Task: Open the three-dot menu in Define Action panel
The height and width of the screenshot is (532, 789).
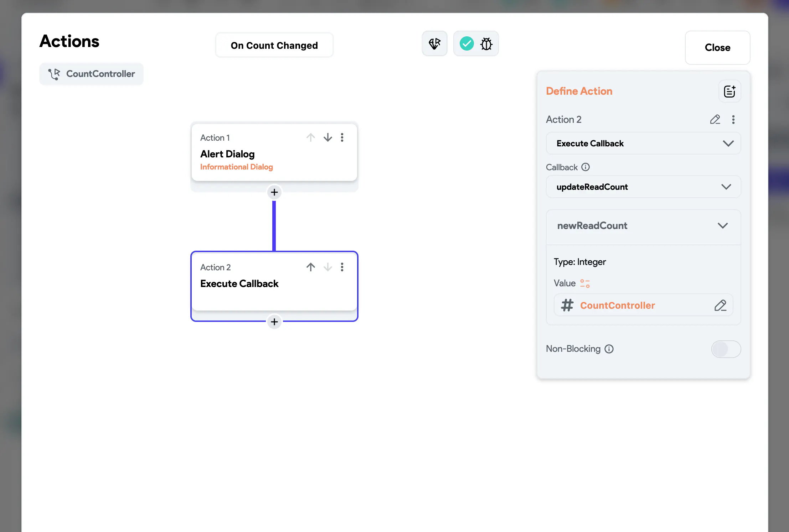Action: pos(733,119)
